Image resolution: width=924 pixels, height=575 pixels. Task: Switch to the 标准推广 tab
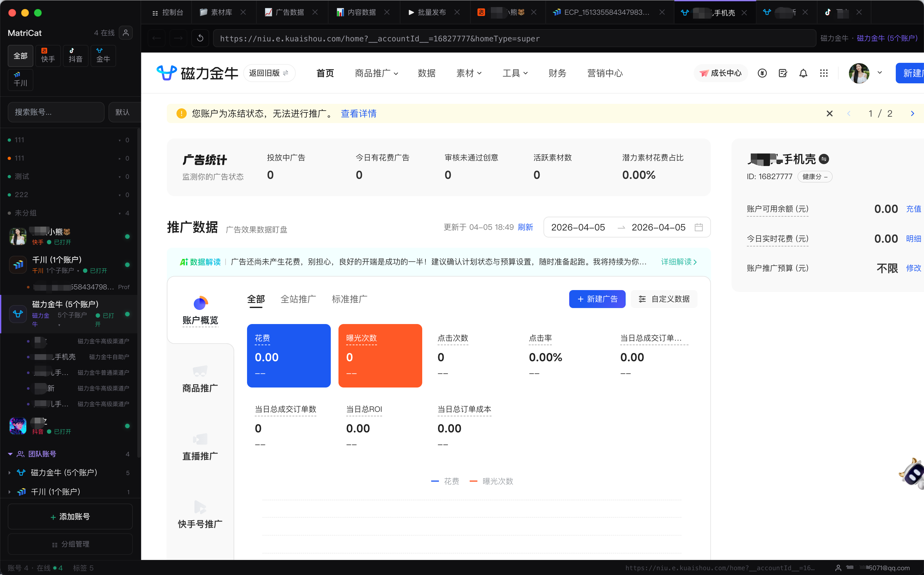[349, 299]
